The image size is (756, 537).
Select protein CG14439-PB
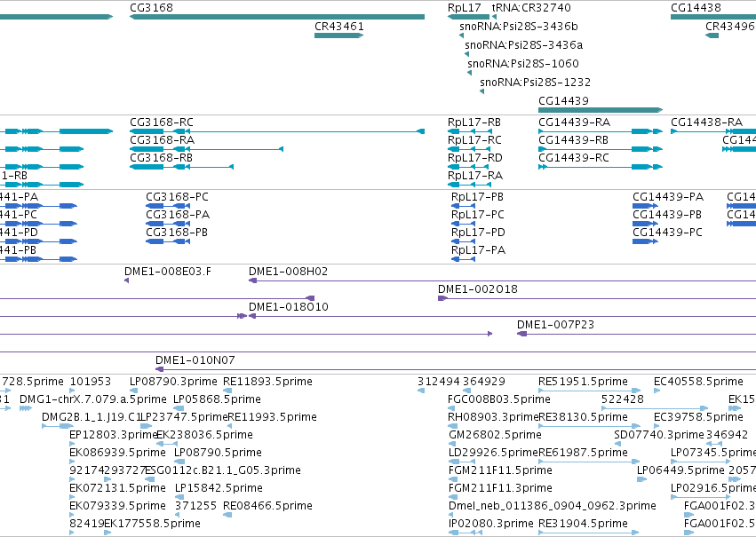tap(645, 224)
